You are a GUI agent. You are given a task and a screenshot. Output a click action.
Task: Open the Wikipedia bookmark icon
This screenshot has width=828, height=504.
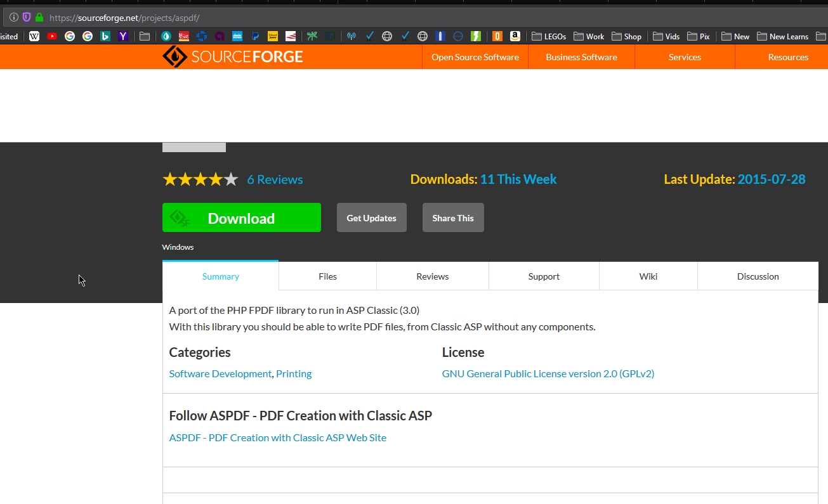click(x=34, y=36)
